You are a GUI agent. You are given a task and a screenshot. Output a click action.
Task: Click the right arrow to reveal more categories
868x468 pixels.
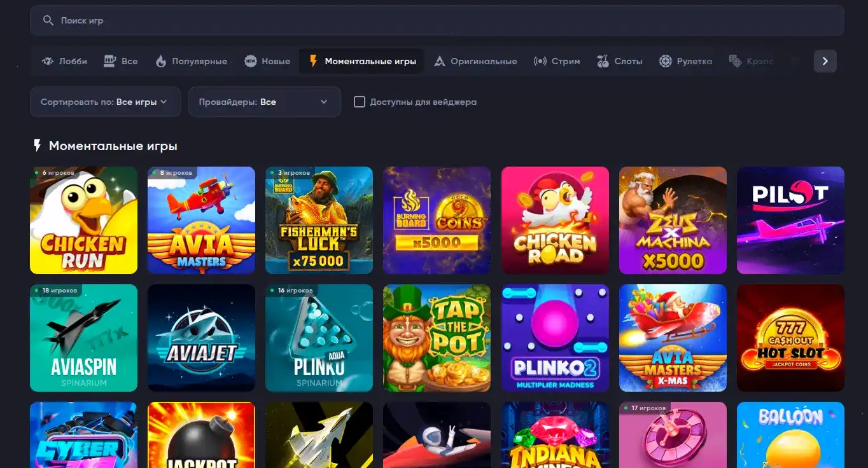[x=825, y=60]
